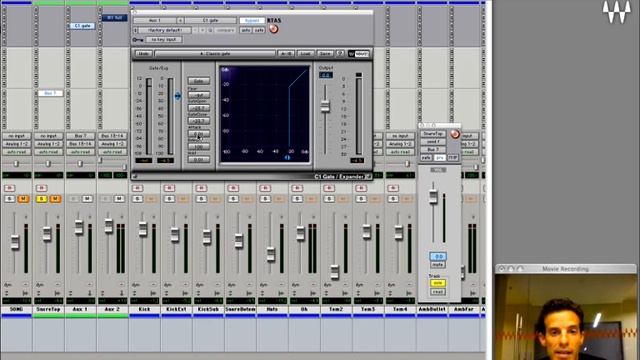The width and height of the screenshot is (640, 360).
Task: Open the SnareTop selector in send window
Action: point(433,134)
